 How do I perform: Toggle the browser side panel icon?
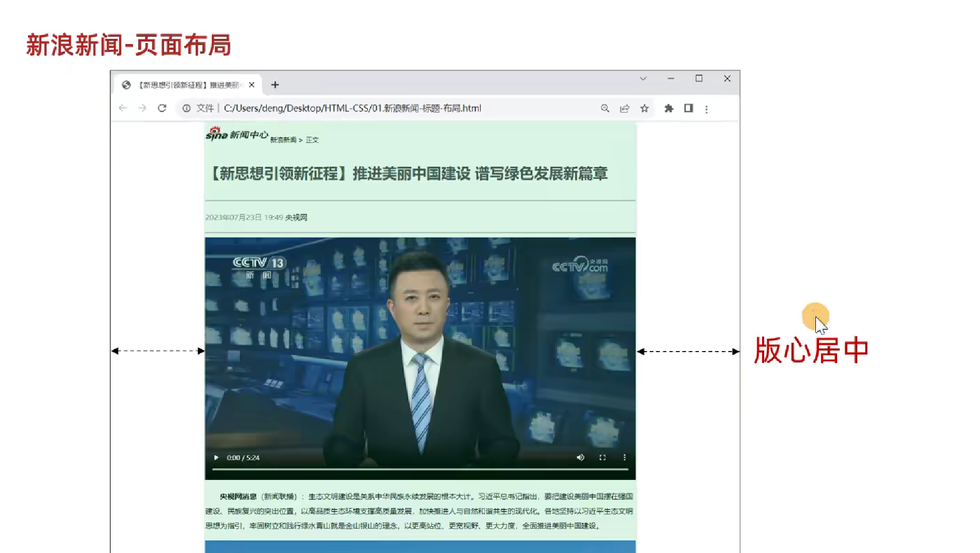pos(689,108)
